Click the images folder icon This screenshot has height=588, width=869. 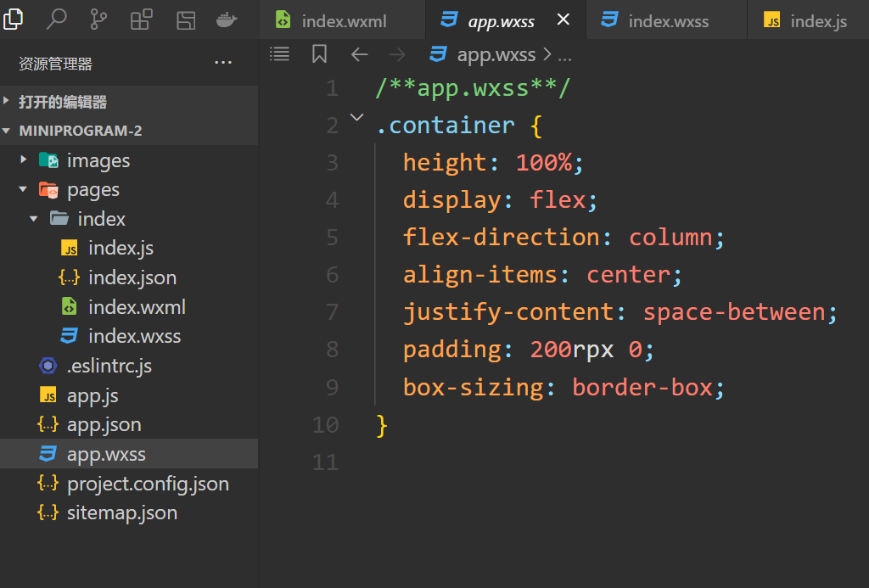(x=48, y=160)
